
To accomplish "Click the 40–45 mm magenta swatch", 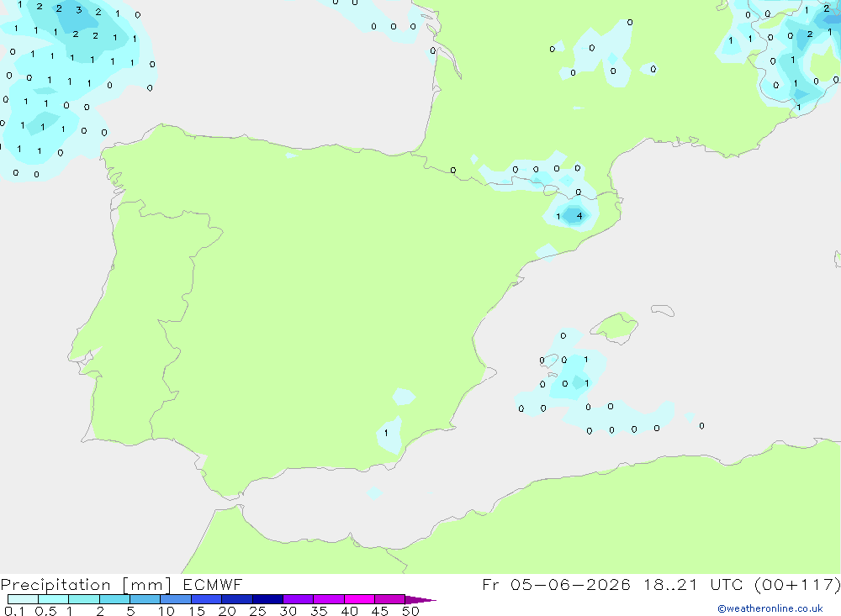I will (x=359, y=599).
